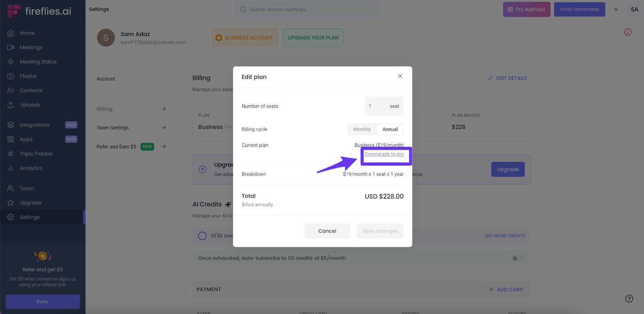This screenshot has height=314, width=644.
Task: Open Home from the sidebar icon
Action: click(x=11, y=33)
